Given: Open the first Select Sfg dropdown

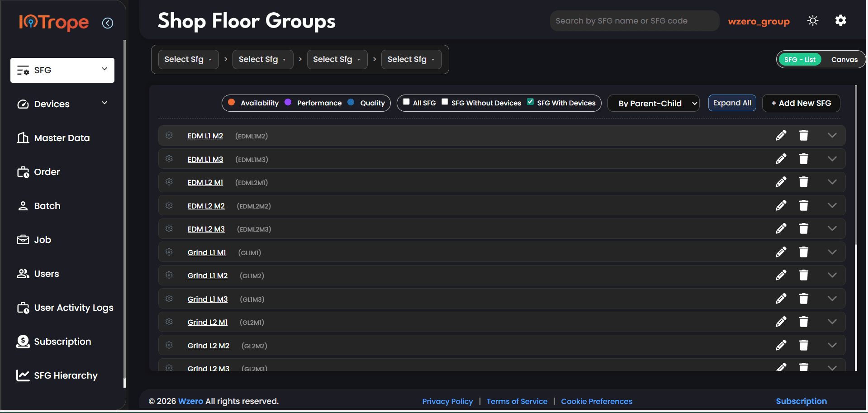Looking at the screenshot, I should (x=188, y=59).
